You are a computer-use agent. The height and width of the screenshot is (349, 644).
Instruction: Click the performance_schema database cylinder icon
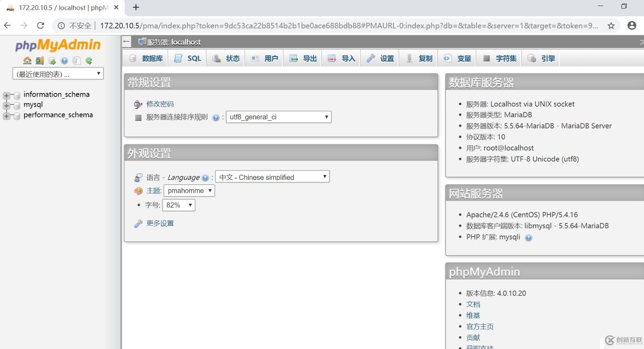pos(17,116)
